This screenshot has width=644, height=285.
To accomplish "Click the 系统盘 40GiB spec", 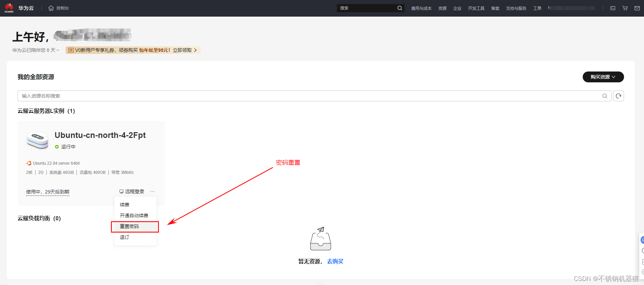I will pos(62,172).
